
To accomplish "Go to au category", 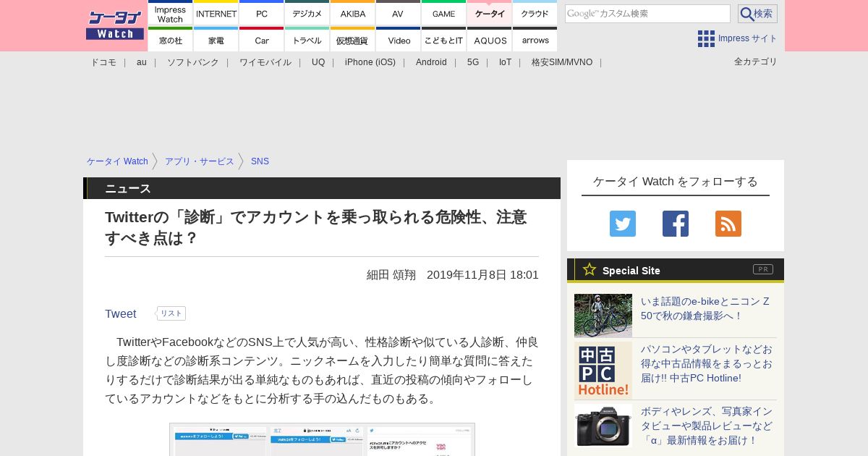I will pyautogui.click(x=142, y=62).
